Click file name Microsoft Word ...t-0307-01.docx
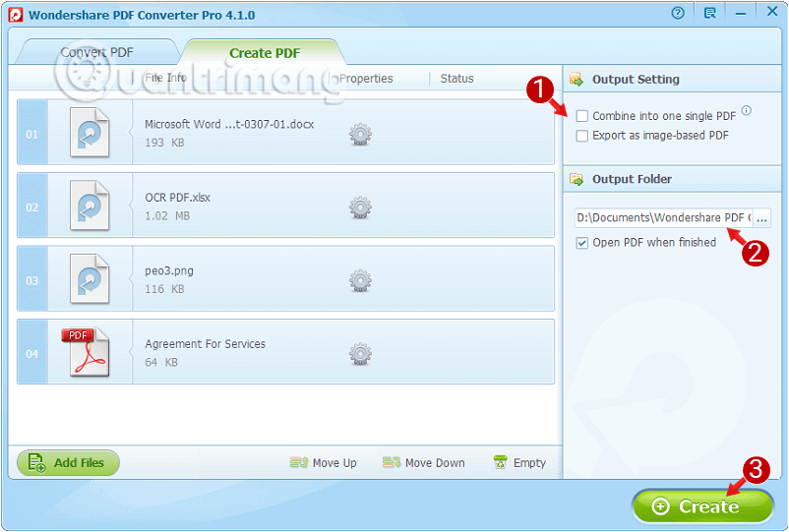Screen dimensions: 789x532 pyautogui.click(x=229, y=124)
